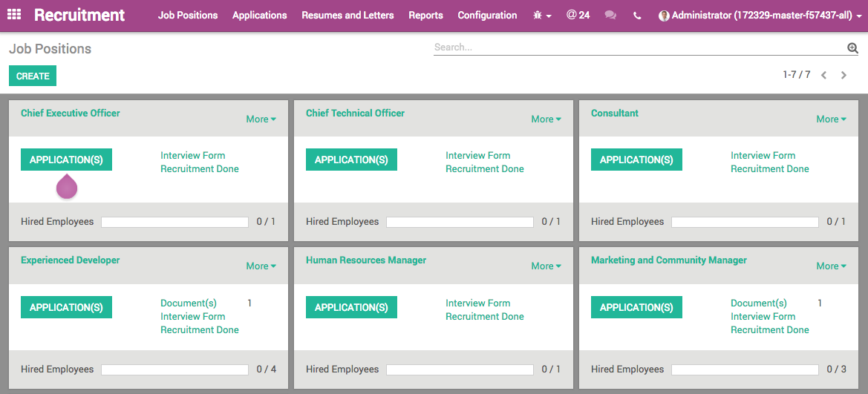Click the 1-7 / 7 pager counter

point(797,74)
